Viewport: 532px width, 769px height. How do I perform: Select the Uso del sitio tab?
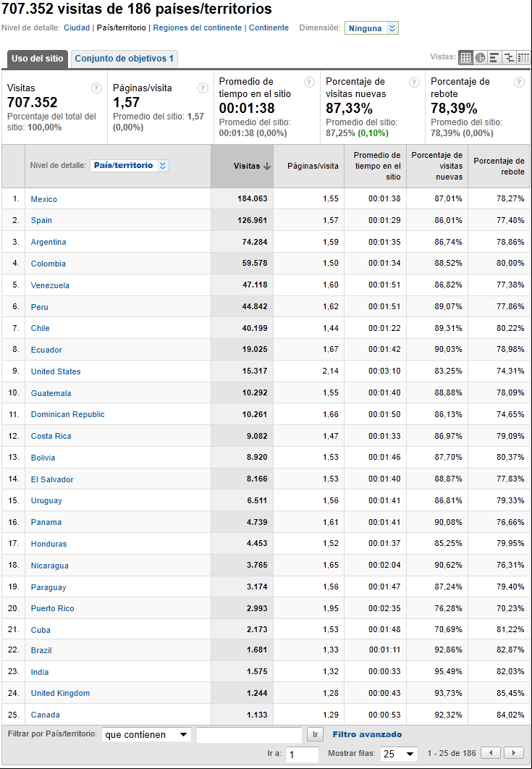tap(37, 59)
